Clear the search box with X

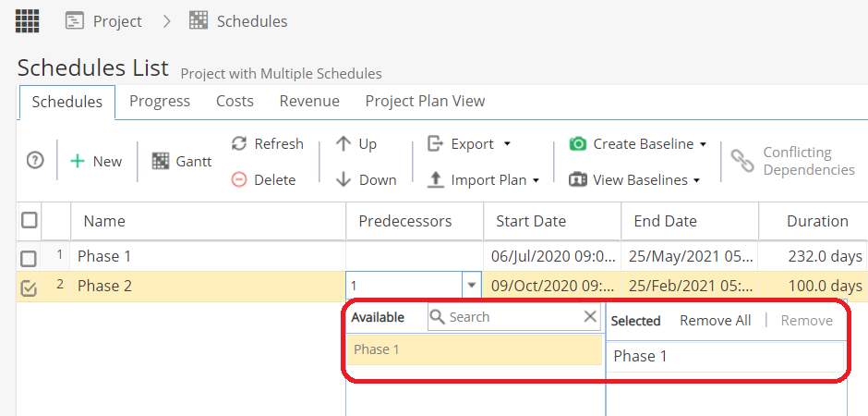(x=591, y=317)
